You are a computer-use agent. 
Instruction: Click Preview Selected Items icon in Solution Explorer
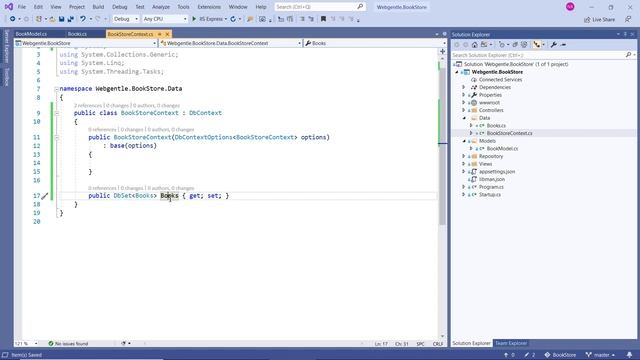point(563,44)
